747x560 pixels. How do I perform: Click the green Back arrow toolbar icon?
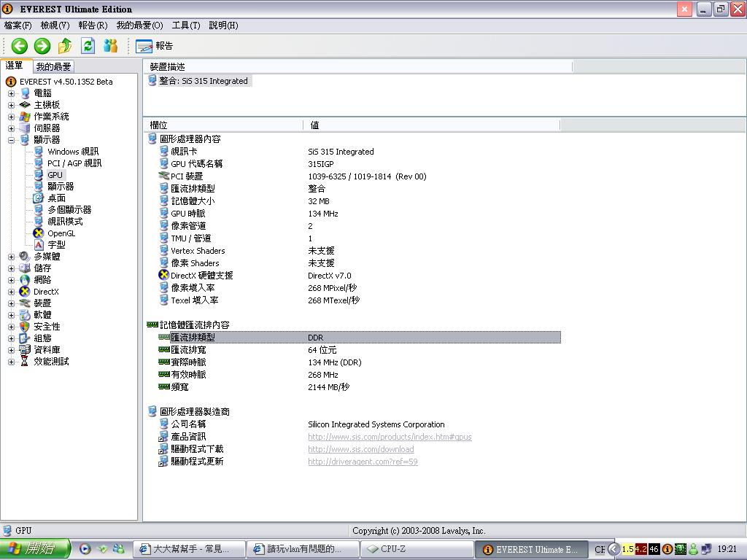click(19, 46)
